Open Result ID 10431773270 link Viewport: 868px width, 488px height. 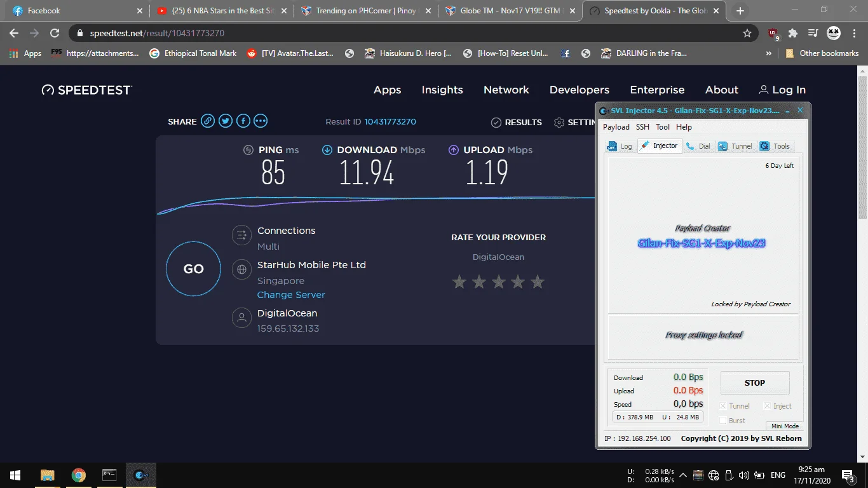[390, 121]
